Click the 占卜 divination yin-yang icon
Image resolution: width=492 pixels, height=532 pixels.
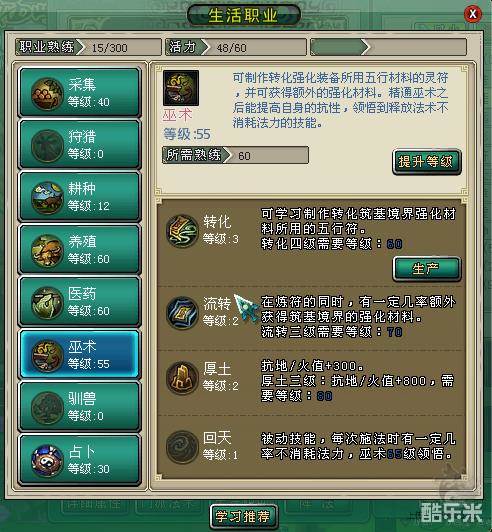[x=47, y=460]
